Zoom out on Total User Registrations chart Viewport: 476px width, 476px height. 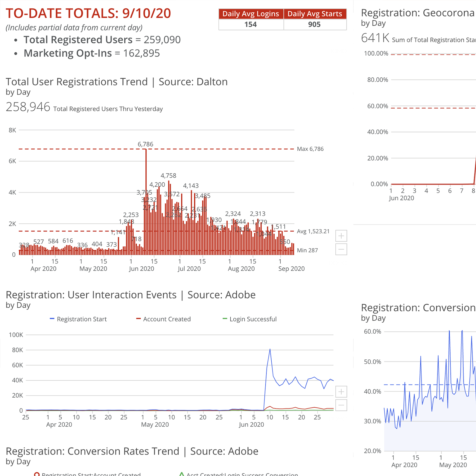[x=341, y=249]
